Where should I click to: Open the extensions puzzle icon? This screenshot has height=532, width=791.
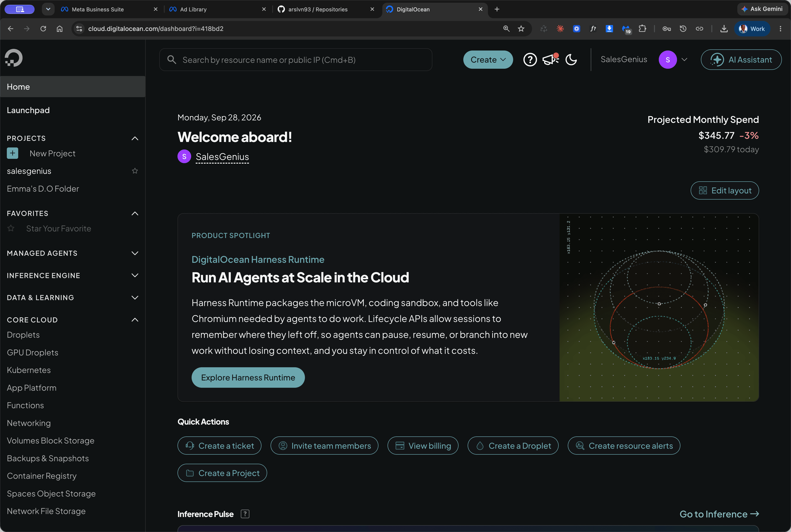point(642,29)
